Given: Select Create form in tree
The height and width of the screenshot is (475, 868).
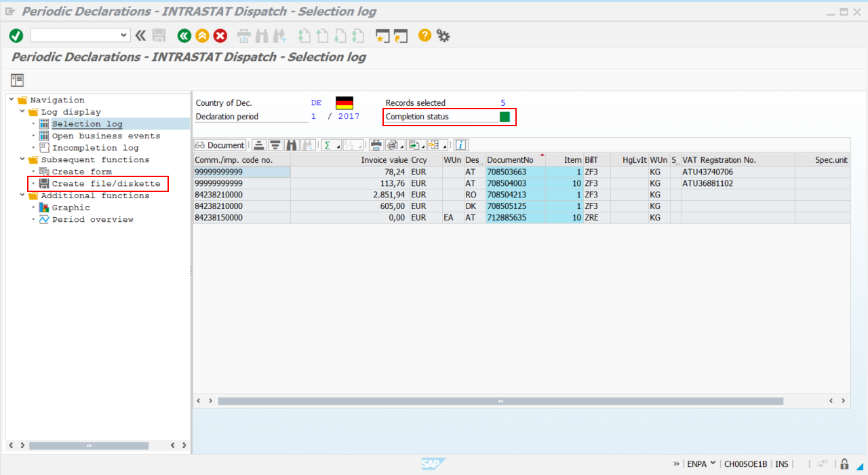Looking at the screenshot, I should (x=81, y=172).
